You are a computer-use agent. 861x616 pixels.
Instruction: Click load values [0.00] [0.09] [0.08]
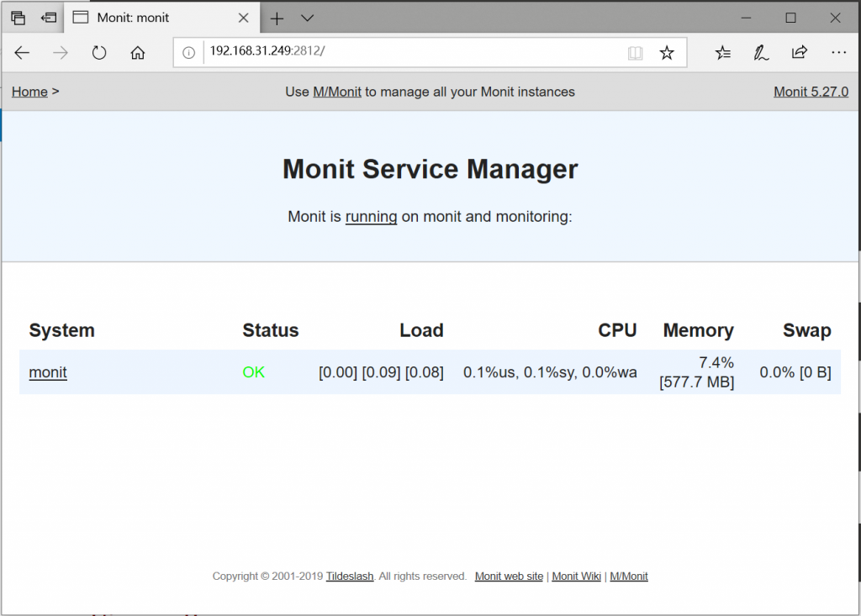381,372
